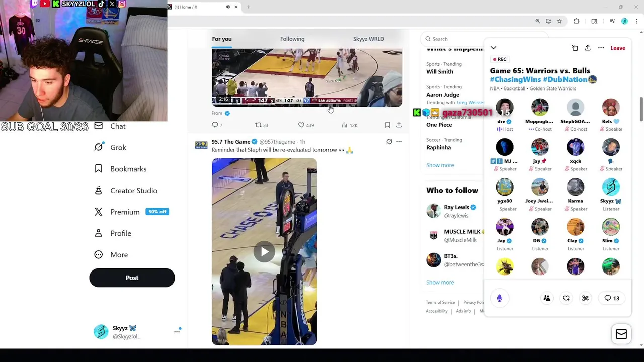The image size is (644, 362).
Task: Open more options on 95.7 The Game post
Action: (399, 142)
